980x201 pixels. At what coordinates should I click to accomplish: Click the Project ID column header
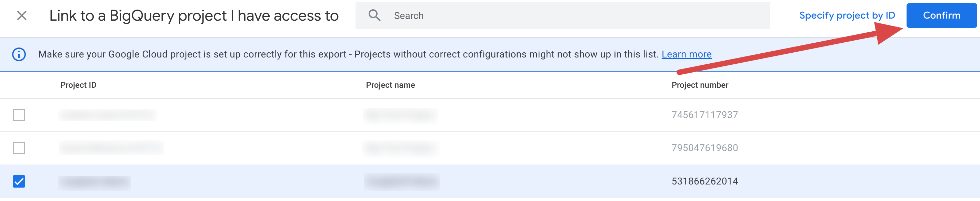point(78,85)
